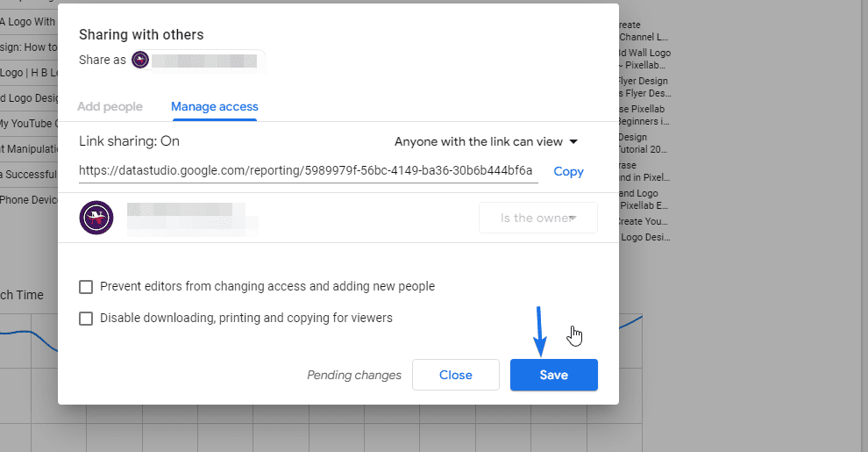Click the small avatar next to 'Share as'

(x=140, y=60)
